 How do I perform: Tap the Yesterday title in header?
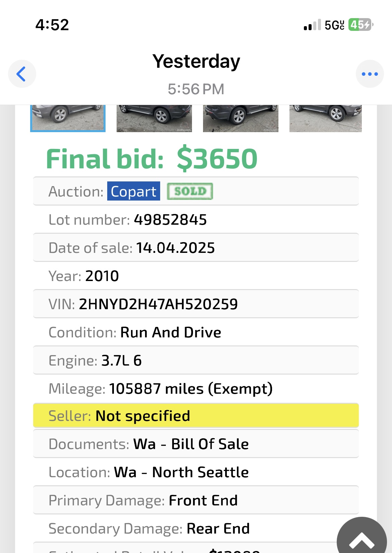[x=196, y=61]
